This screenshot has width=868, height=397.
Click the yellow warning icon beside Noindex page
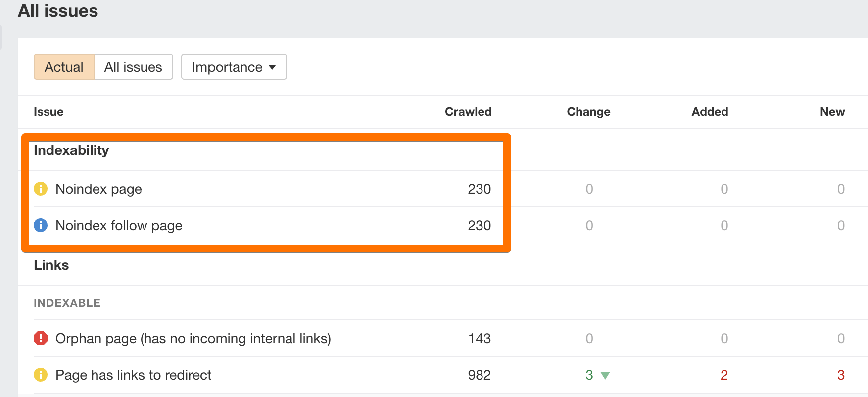pos(41,189)
